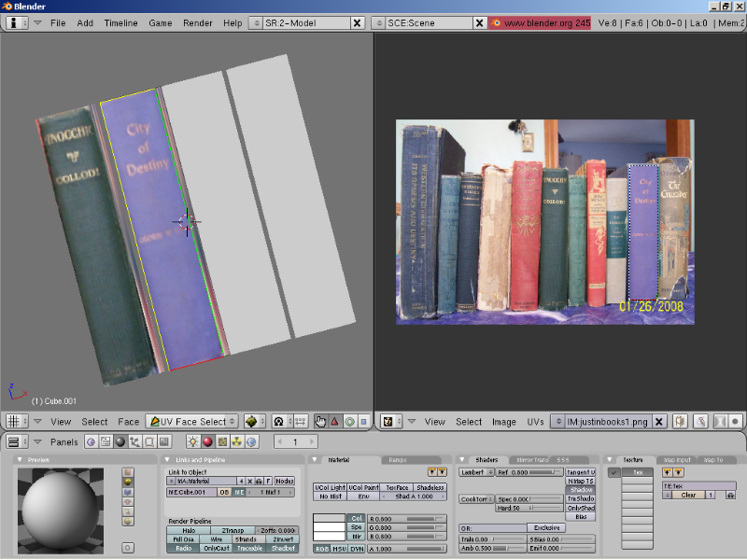The width and height of the screenshot is (747, 560).
Task: Collapse the Links and Pipeline panel
Action: coord(167,459)
